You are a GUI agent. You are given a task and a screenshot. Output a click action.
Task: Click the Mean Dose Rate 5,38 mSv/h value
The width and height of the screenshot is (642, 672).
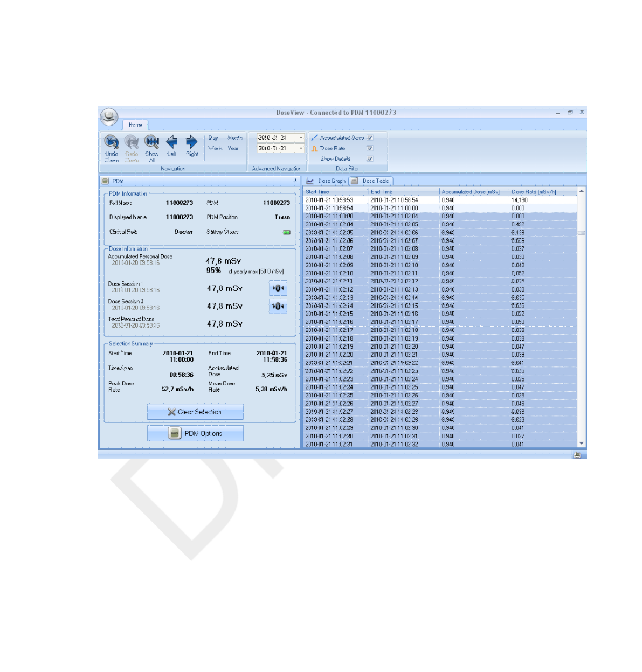point(271,389)
